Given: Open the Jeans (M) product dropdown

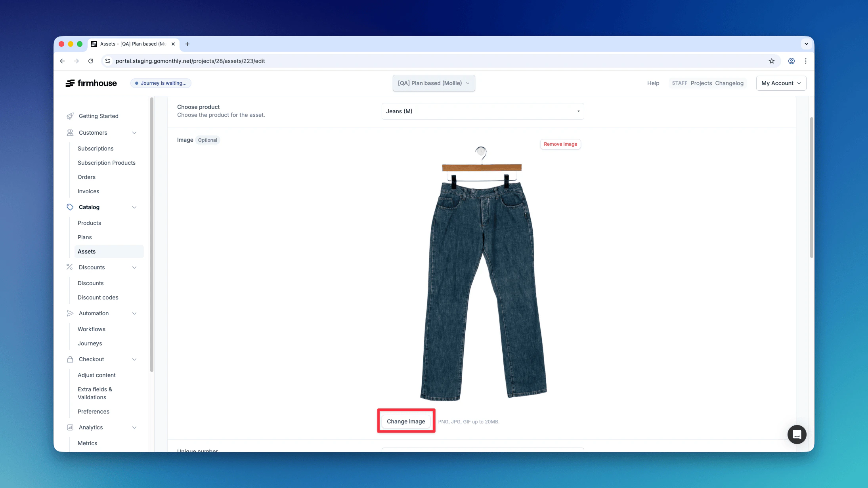Looking at the screenshot, I should coord(482,111).
